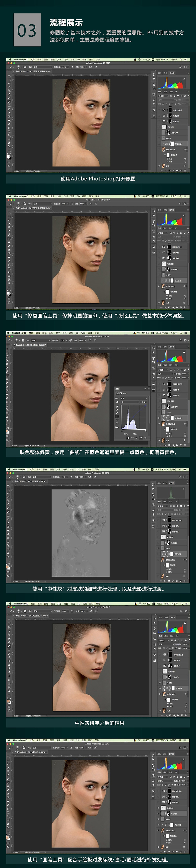Choose the Healing Brush tool in 液化工具 screenshot
The height and width of the screenshot is (868, 196).
[x=9, y=235]
